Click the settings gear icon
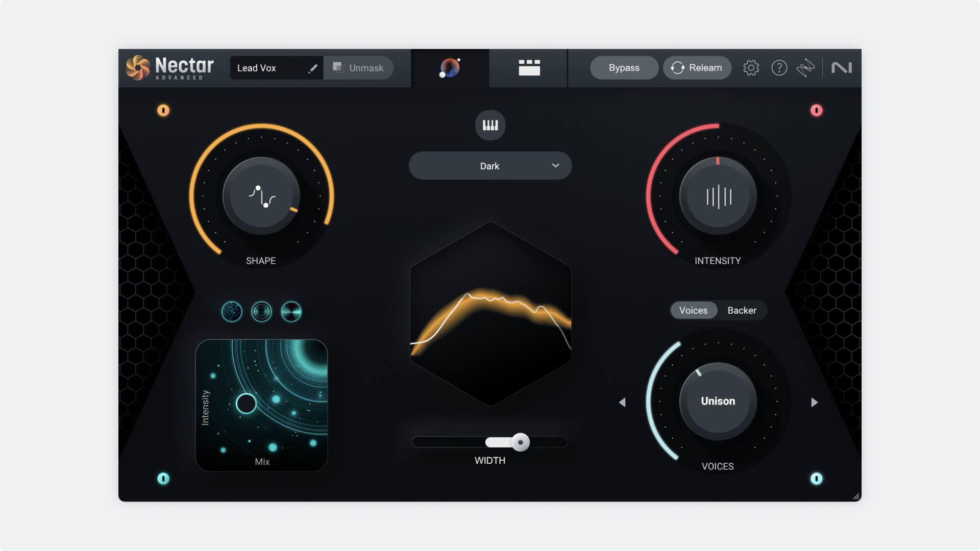This screenshot has height=551, width=980. coord(751,67)
